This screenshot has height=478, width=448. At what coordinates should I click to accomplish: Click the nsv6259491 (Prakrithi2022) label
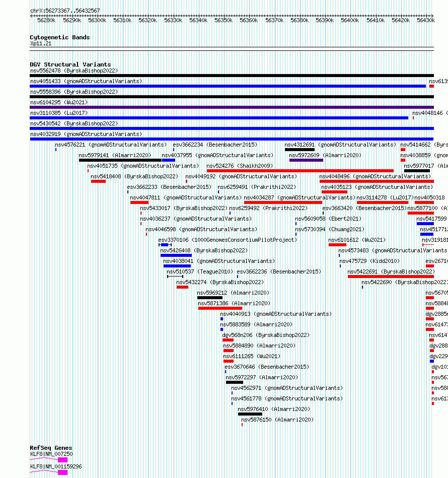(x=257, y=187)
